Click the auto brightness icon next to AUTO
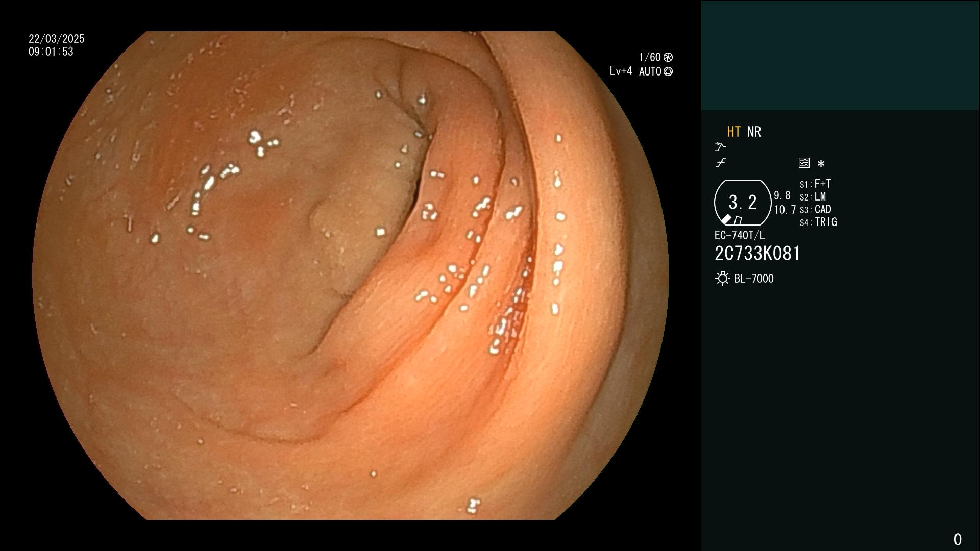Screen dimensions: 980x551 668,71
